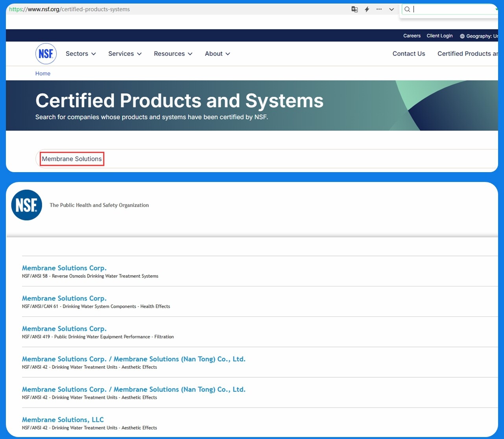The image size is (504, 439).
Task: Open Membrane Solutions Corp. NSF/ANSI/CAN 61 listing
Action: [x=64, y=298]
